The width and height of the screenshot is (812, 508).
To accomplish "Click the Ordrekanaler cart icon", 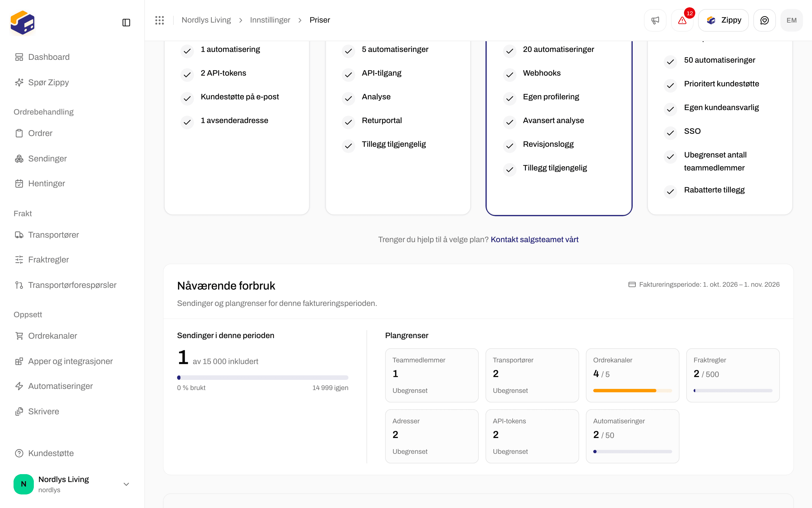I will pyautogui.click(x=19, y=336).
